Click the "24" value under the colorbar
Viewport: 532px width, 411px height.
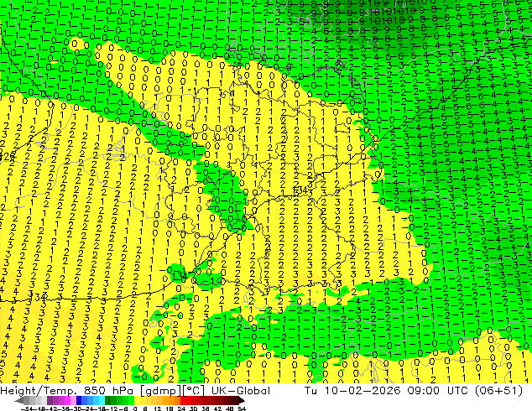tap(181, 408)
